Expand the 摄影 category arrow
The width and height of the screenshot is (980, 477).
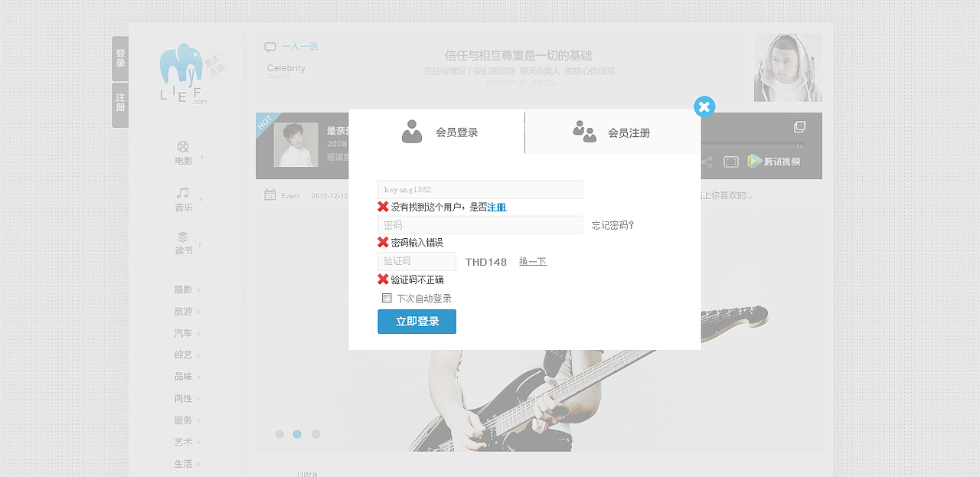coord(198,289)
